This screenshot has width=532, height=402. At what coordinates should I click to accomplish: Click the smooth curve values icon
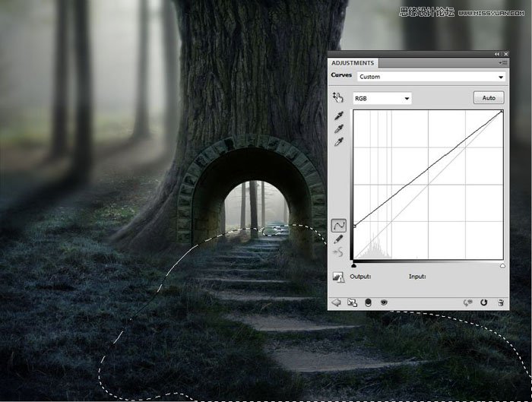click(x=338, y=252)
